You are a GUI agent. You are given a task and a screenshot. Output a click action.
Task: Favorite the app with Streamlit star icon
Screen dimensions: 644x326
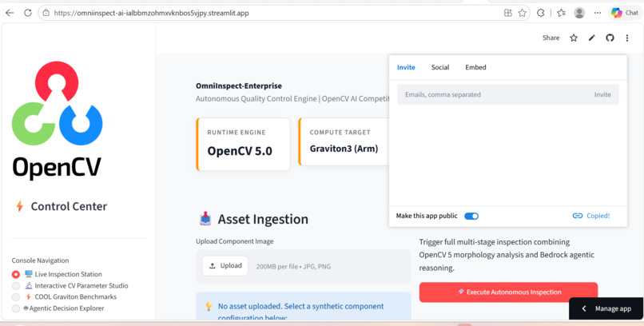pos(574,38)
